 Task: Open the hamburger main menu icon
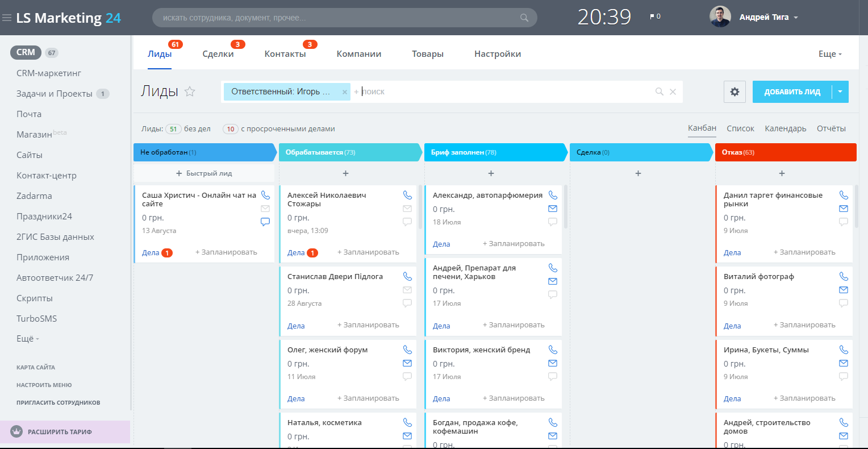[7, 18]
